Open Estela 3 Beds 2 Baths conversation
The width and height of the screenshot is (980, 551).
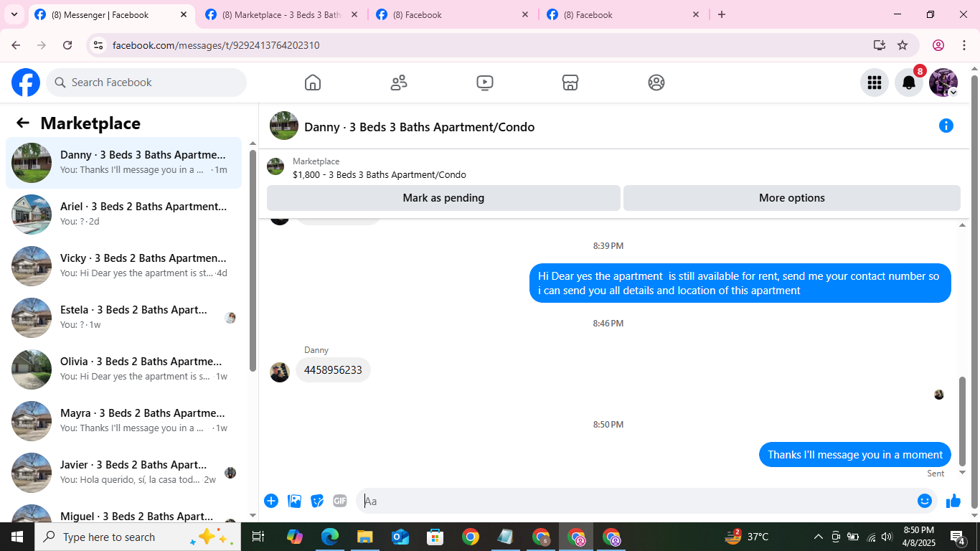(123, 318)
